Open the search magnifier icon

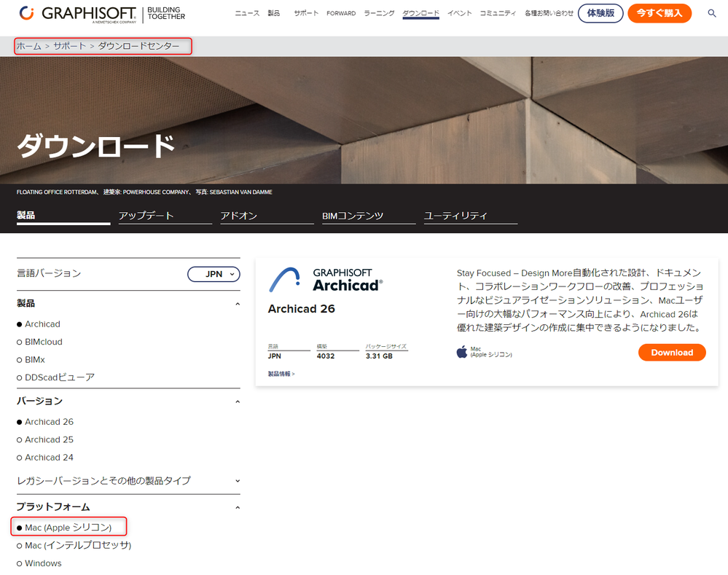tap(711, 13)
